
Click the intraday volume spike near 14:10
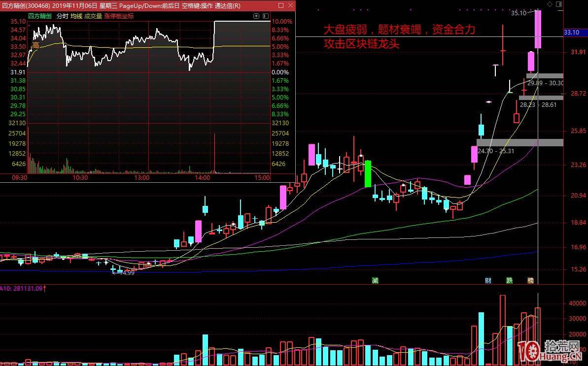pos(214,153)
